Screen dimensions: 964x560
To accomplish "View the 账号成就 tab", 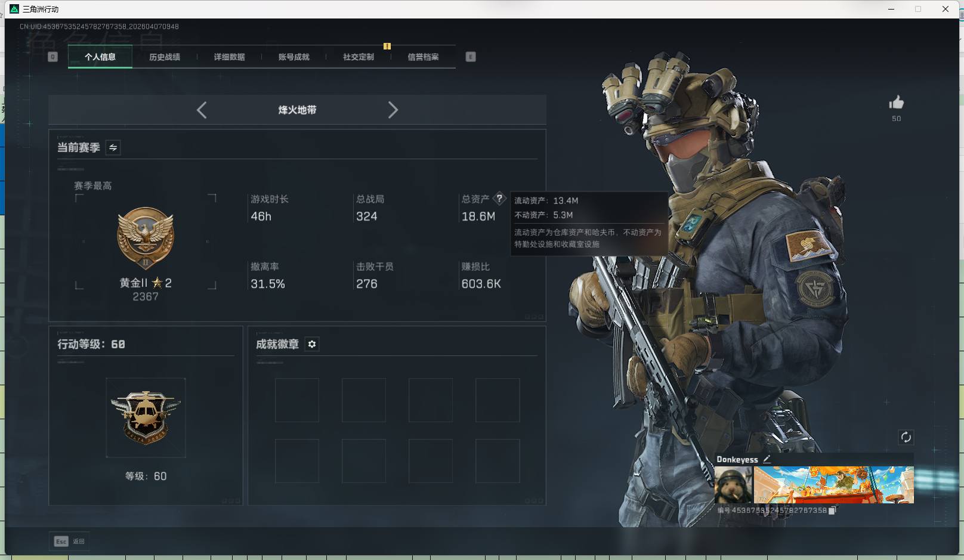I will 293,56.
